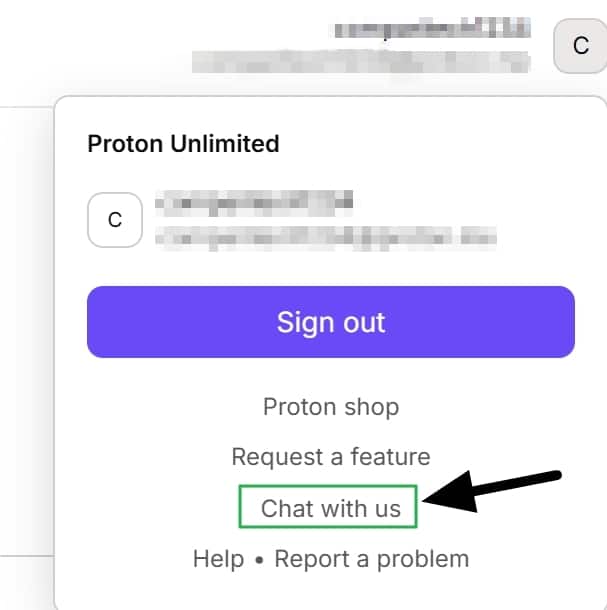Screen dimensions: 607x610
Task: Log out using the purple button
Action: pos(331,322)
